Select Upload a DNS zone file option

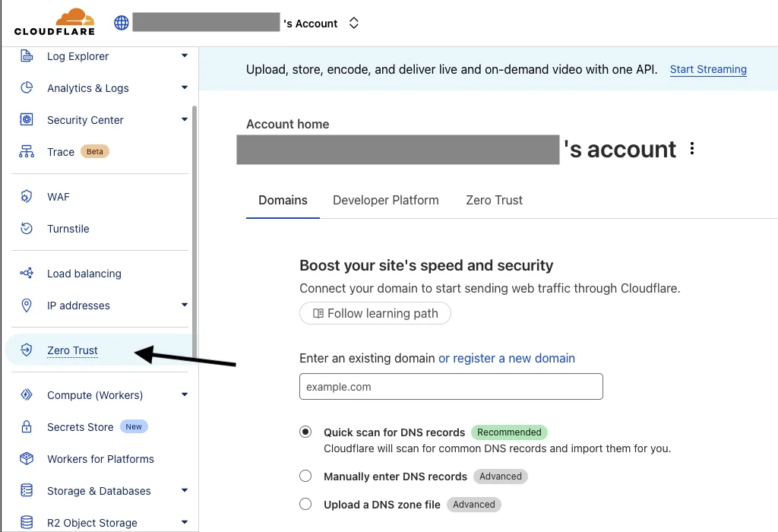tap(305, 504)
